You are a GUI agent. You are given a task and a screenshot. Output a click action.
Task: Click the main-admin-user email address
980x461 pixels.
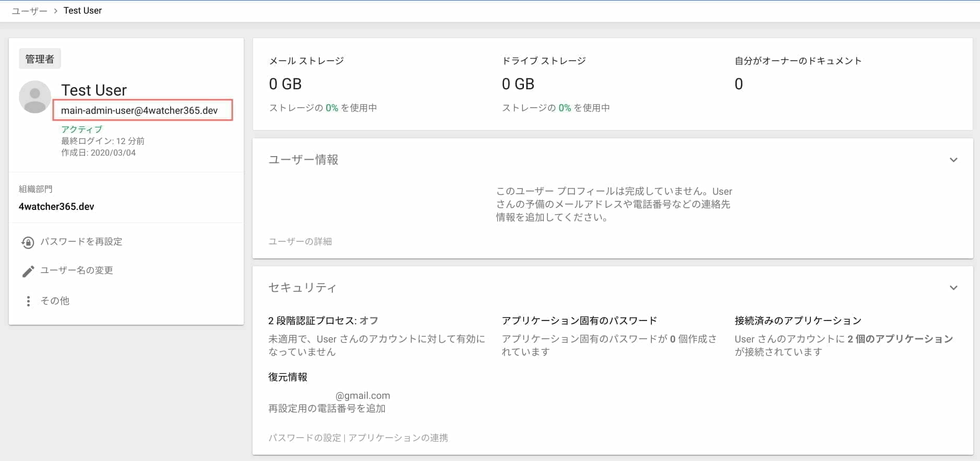click(139, 110)
